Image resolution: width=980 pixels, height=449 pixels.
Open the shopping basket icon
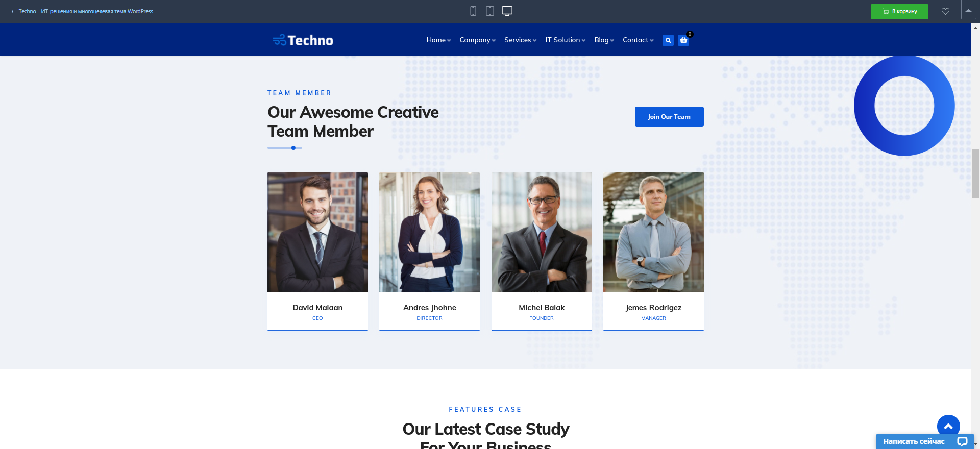point(683,40)
